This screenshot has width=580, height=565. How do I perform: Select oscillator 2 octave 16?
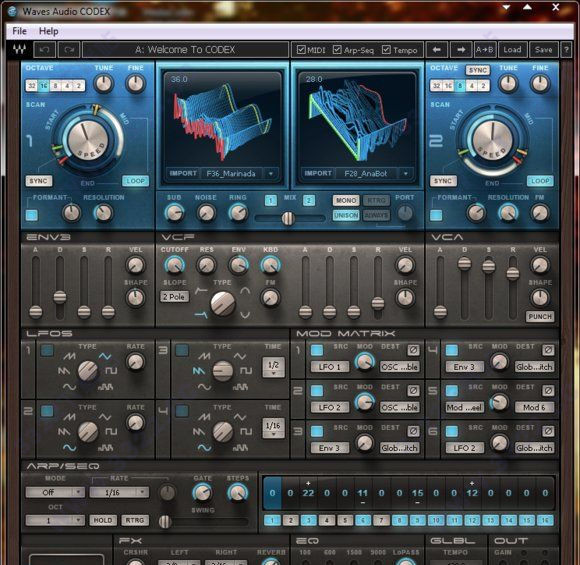[x=448, y=86]
